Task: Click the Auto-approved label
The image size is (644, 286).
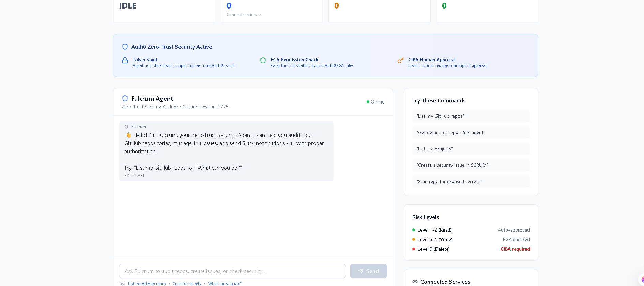Action: point(514,230)
